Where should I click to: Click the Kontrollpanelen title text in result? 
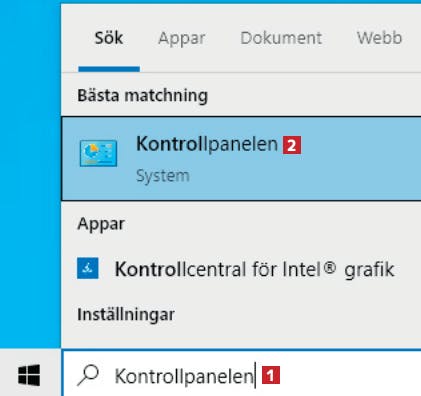click(207, 144)
